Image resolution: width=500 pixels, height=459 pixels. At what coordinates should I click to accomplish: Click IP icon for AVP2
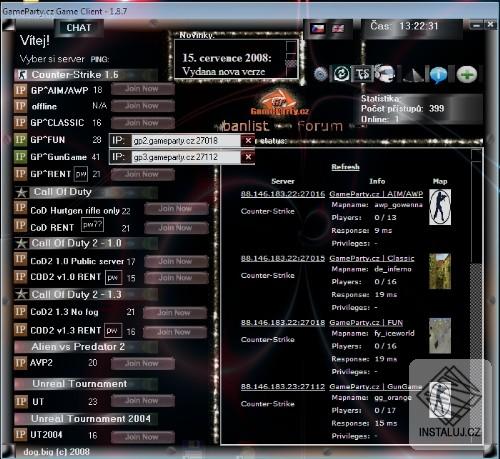click(x=20, y=363)
